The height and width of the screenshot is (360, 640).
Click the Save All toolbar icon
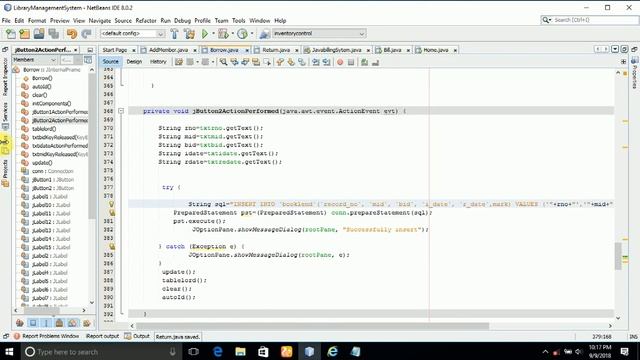(x=53, y=33)
